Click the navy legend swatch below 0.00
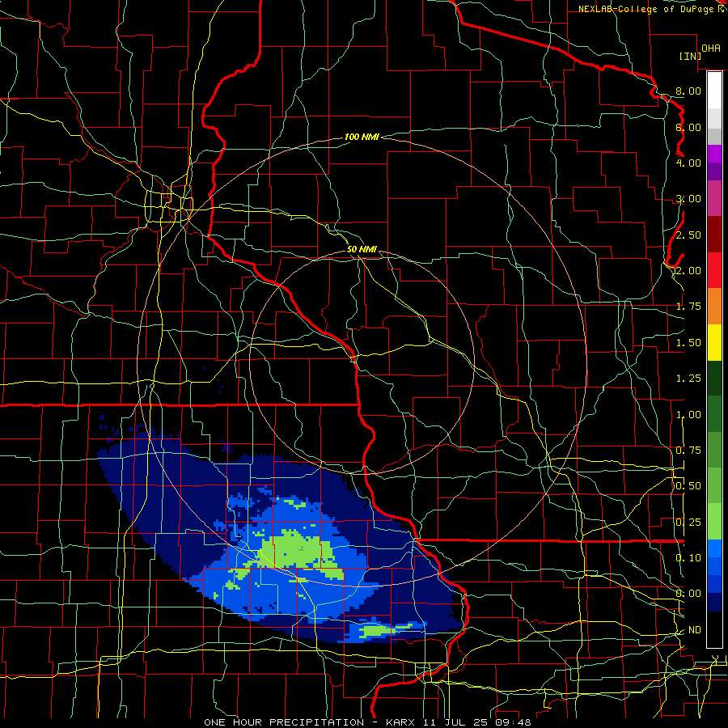The height and width of the screenshot is (728, 728). tap(714, 602)
